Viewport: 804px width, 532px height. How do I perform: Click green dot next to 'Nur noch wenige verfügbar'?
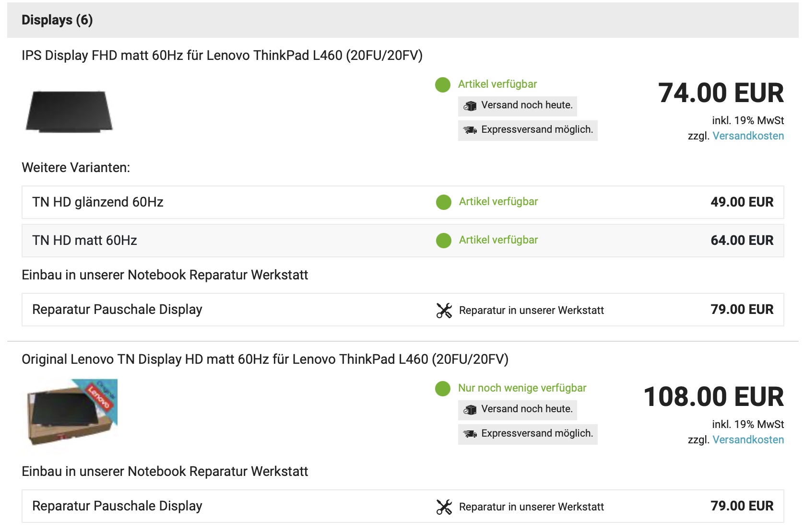click(x=443, y=389)
